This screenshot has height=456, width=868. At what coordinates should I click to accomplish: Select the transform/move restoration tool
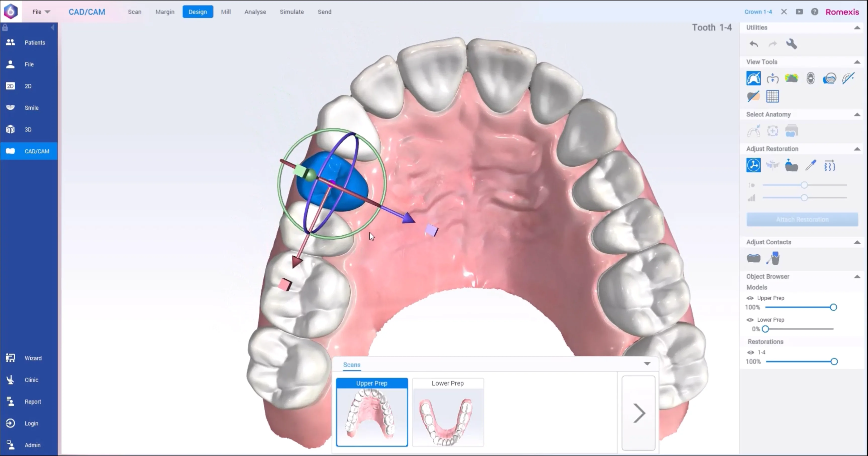[x=753, y=165]
